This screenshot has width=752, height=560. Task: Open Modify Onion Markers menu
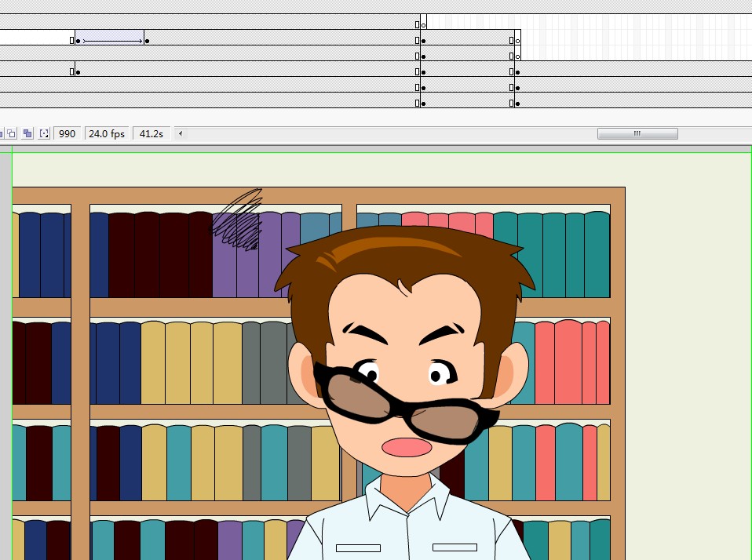[x=44, y=134]
